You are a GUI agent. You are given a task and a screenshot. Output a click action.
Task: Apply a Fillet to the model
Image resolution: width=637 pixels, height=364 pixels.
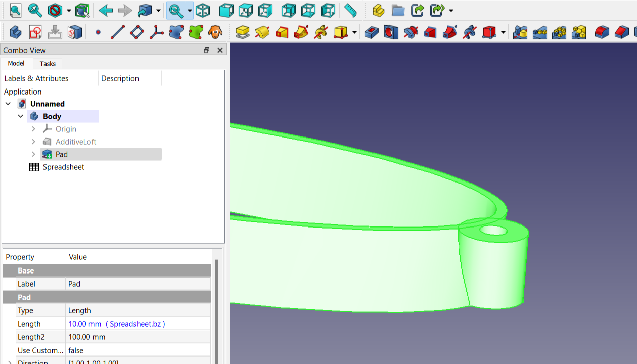coord(602,32)
